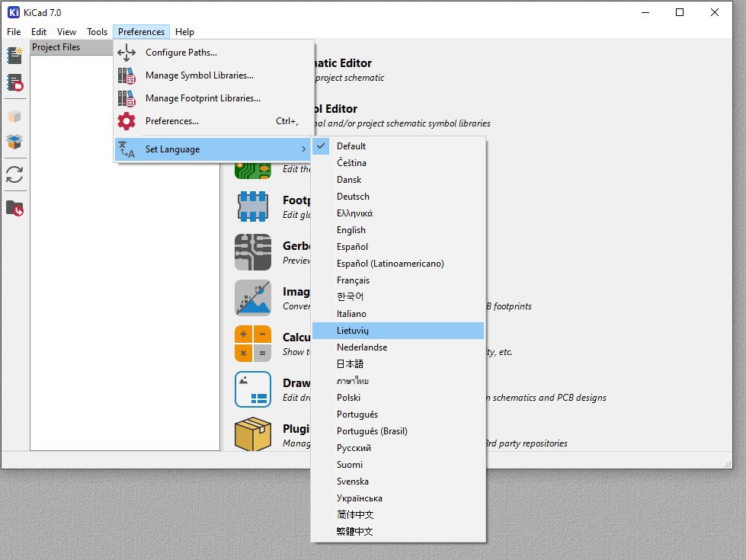Image resolution: width=746 pixels, height=560 pixels.
Task: Set language to Ελληνικά
Action: pyautogui.click(x=399, y=213)
